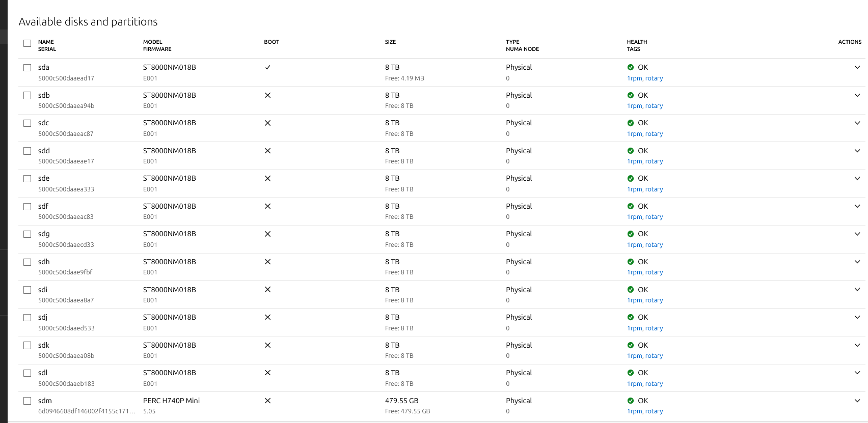868x423 pixels.
Task: Expand the actions chevron for sdd
Action: (x=857, y=151)
